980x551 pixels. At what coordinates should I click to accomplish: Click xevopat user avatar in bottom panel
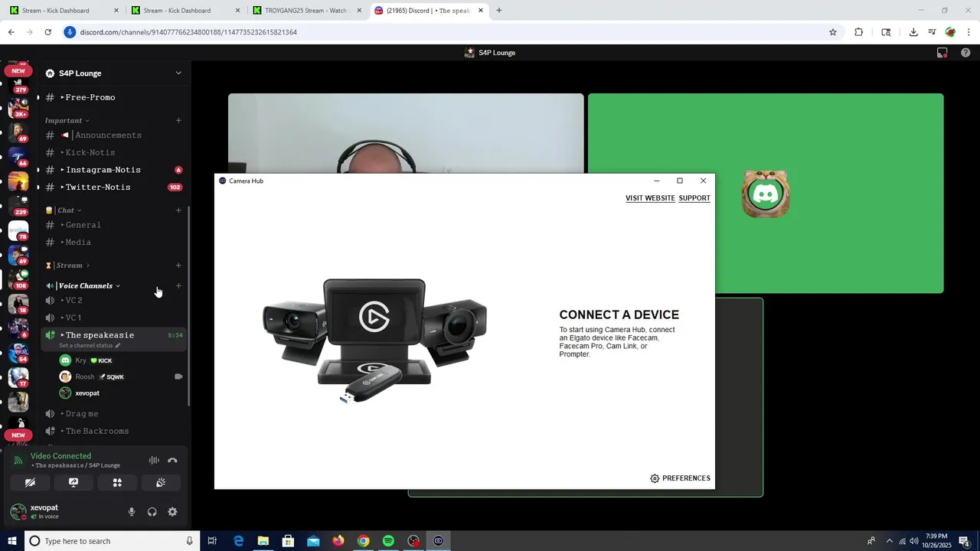18,512
